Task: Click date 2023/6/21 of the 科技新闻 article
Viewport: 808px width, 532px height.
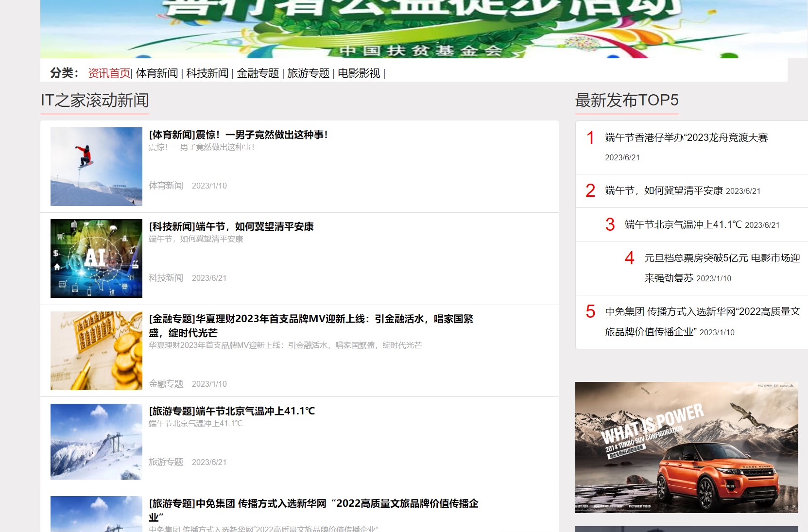Action: click(x=209, y=278)
